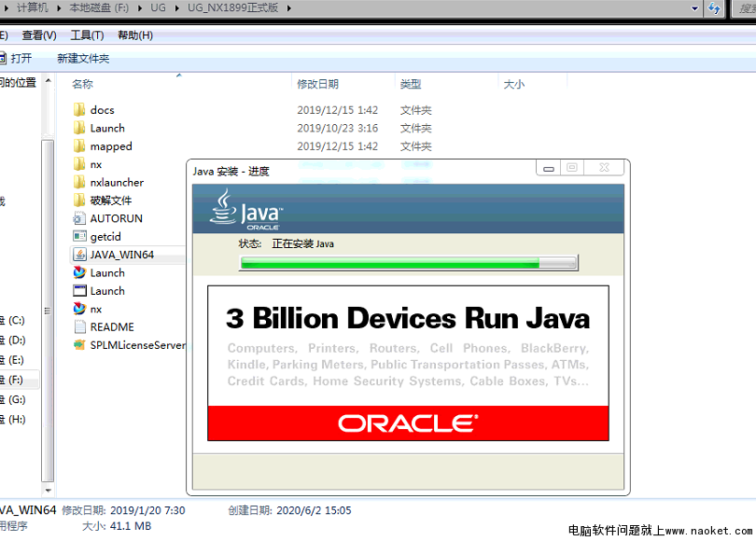This screenshot has height=541, width=756.
Task: Expand the arrow after UG_NX1899正式版 breadcrumb
Action: (288, 8)
